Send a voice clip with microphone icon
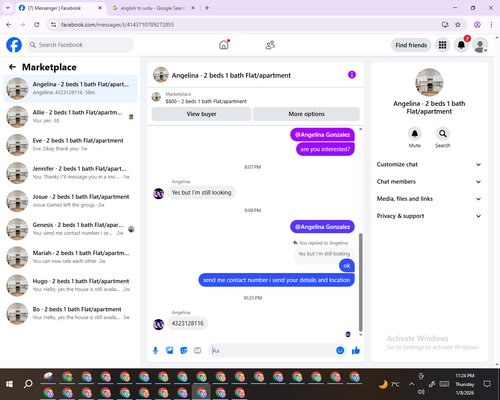Screen dimensions: 500x400 point(155,350)
